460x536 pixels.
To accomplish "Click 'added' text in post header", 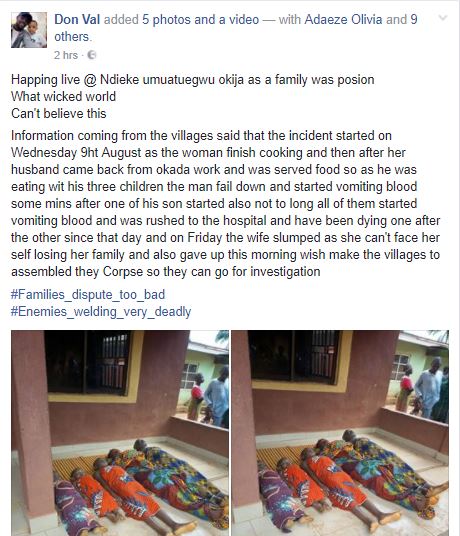I will (x=121, y=19).
